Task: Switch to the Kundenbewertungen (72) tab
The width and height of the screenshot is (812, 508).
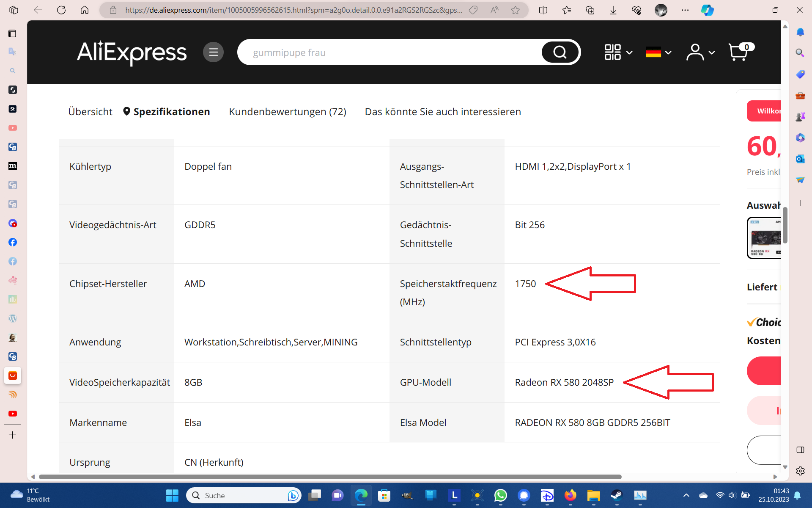Action: [288, 112]
